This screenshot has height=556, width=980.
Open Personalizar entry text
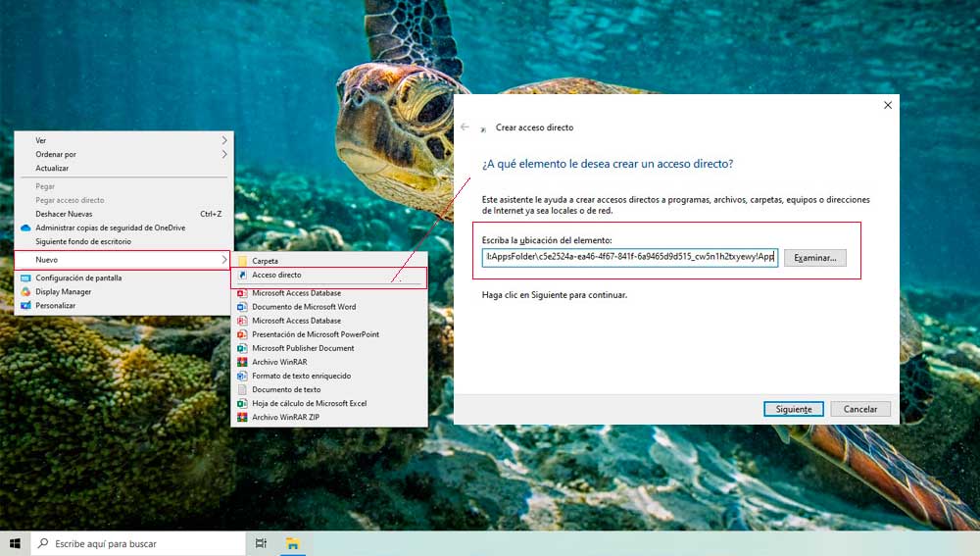(x=55, y=305)
